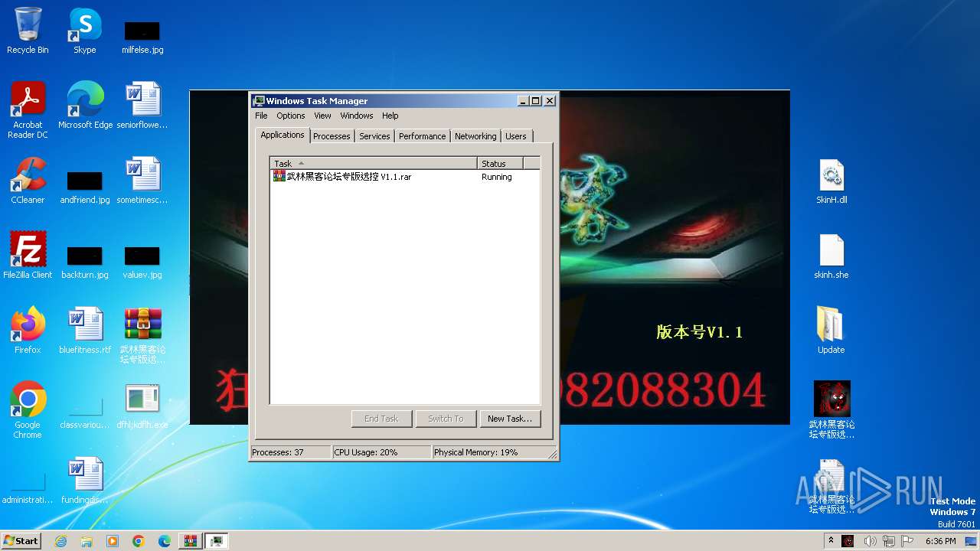
Task: Switch to the Processes tab
Action: click(x=332, y=136)
